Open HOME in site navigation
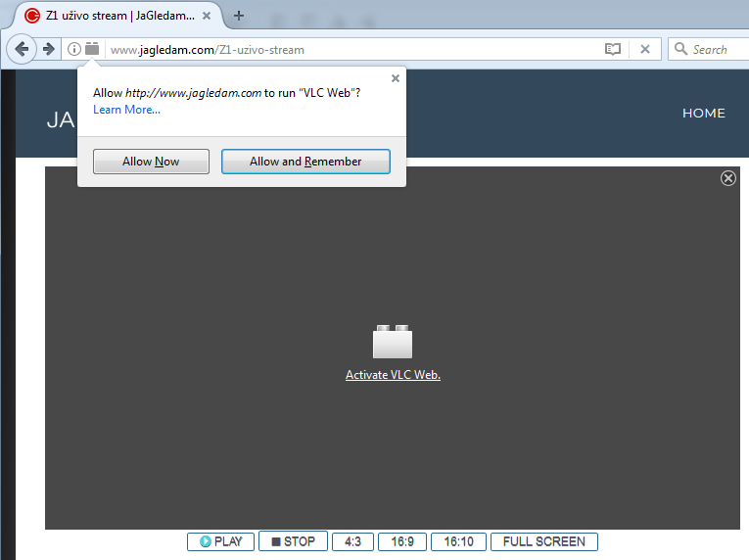749x560 pixels. [704, 114]
